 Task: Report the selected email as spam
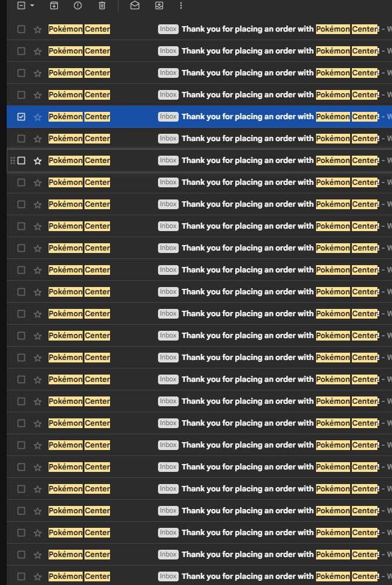78,5
